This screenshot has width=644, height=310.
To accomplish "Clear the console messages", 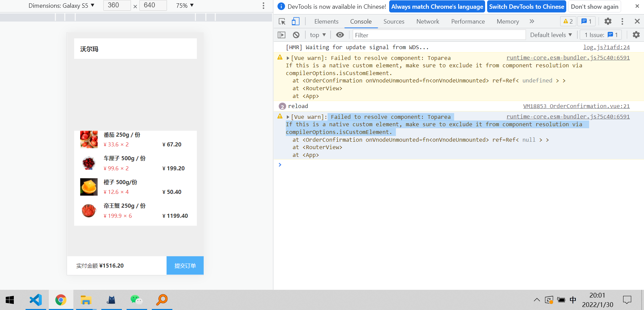I will tap(296, 35).
